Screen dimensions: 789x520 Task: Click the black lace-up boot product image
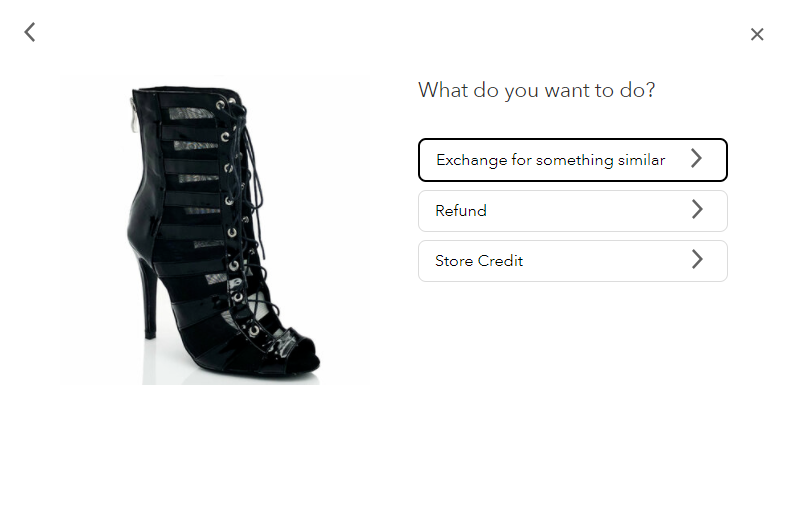tap(214, 230)
